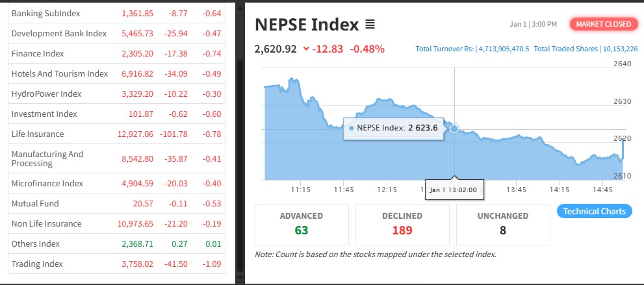The width and height of the screenshot is (644, 285).
Task: Click the red down-chevron next to 2,620.92
Action: 306,49
